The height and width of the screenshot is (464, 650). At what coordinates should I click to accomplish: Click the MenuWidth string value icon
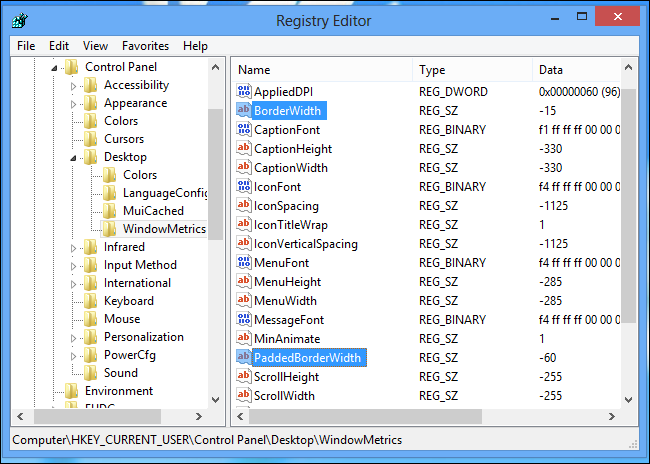[244, 301]
